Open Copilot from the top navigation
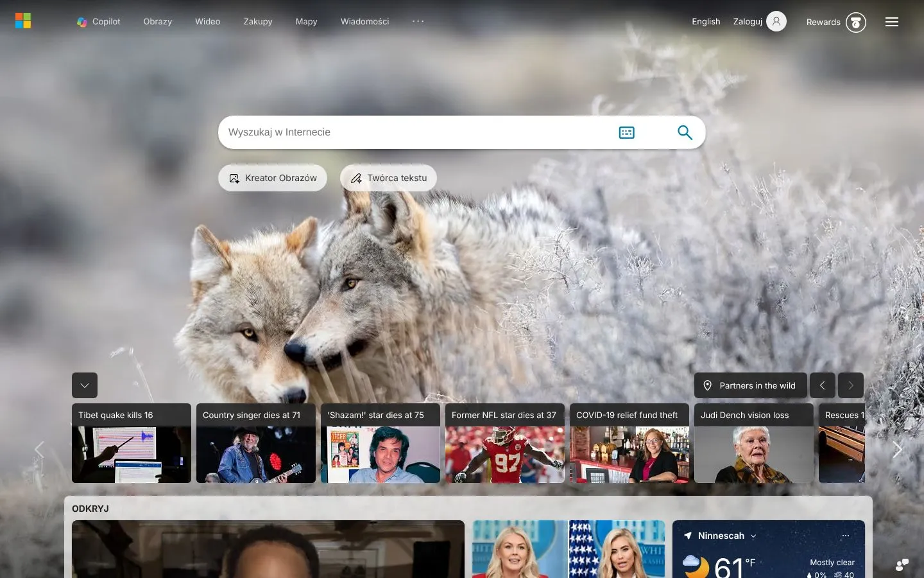The height and width of the screenshot is (578, 924). point(99,21)
